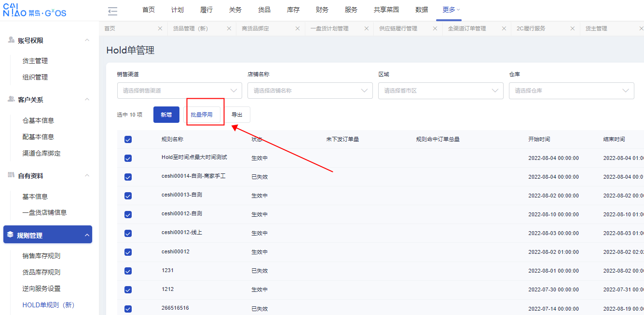Open the 计划 top navigation item
The width and height of the screenshot is (644, 315).
tap(177, 10)
